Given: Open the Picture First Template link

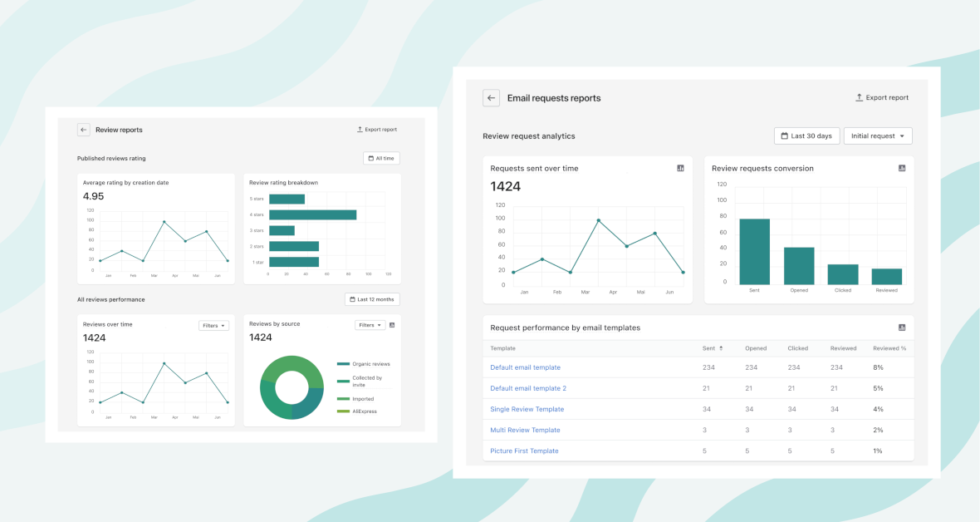Looking at the screenshot, I should click(x=525, y=451).
